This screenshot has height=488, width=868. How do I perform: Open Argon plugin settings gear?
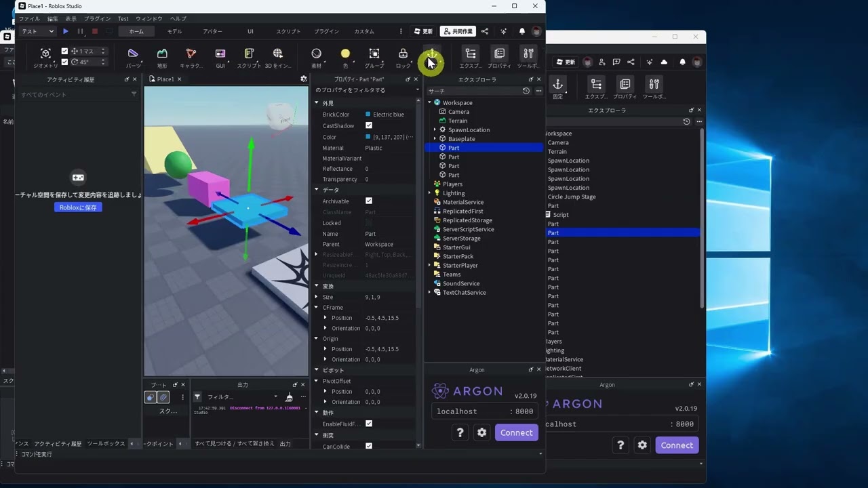[481, 432]
